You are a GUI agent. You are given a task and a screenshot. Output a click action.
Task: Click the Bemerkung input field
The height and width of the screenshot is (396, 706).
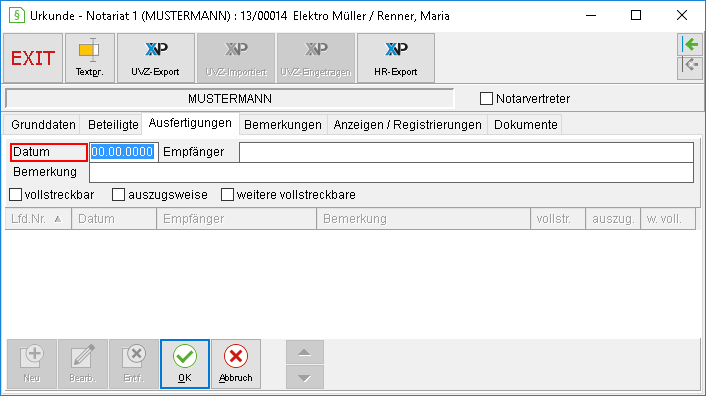[391, 172]
